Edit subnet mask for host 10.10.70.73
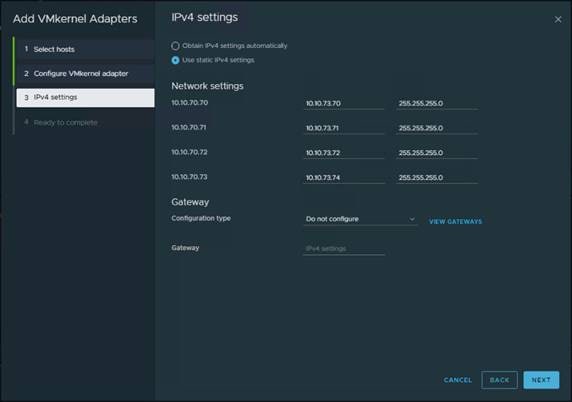This screenshot has width=572, height=402. 437,178
